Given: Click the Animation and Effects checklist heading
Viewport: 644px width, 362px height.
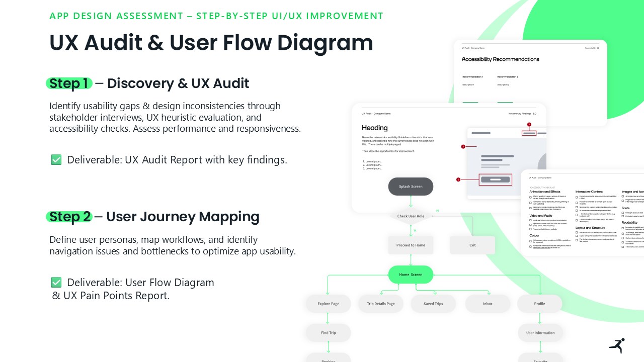Looking at the screenshot, I should (x=545, y=192).
